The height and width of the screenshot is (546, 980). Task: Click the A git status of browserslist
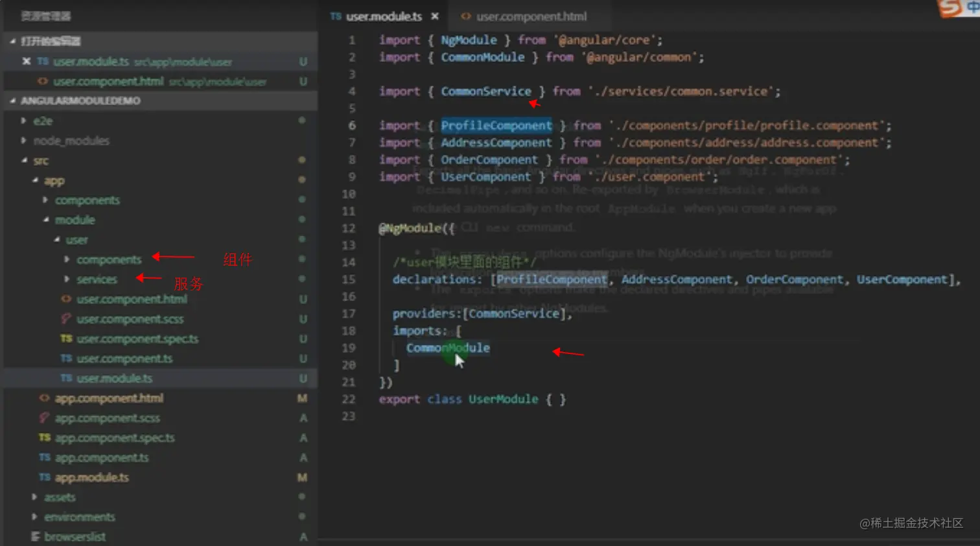pos(303,537)
